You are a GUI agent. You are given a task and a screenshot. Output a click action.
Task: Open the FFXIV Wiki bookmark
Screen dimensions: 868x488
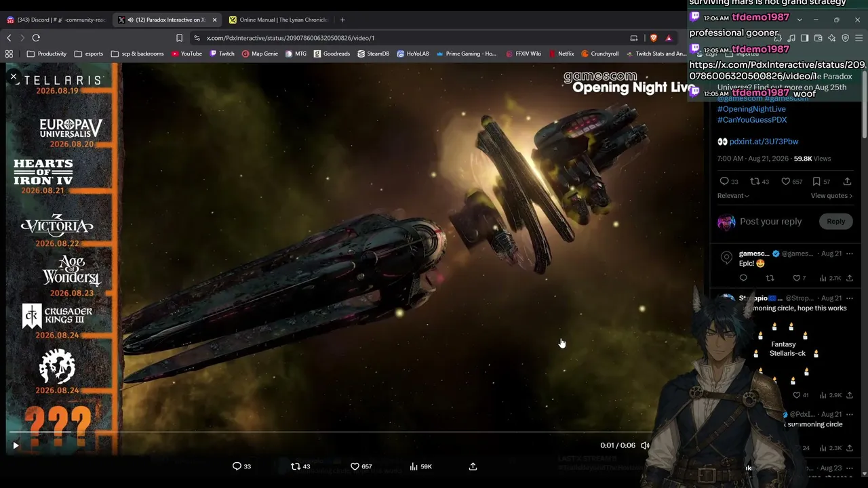click(523, 54)
